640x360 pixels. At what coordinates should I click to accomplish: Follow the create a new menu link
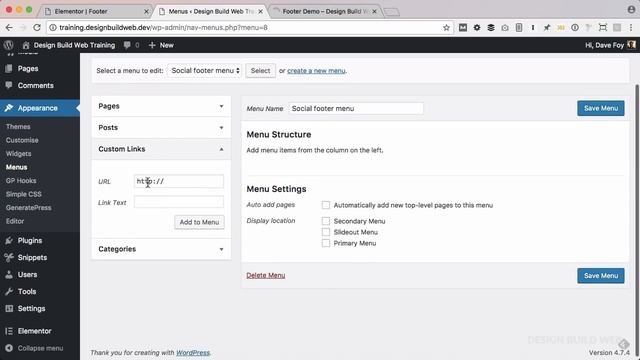(316, 71)
